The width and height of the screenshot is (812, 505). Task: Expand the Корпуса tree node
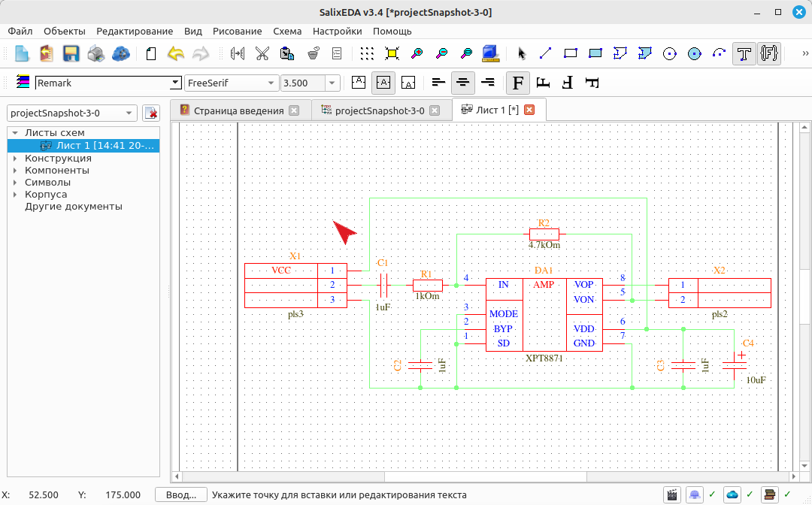15,195
